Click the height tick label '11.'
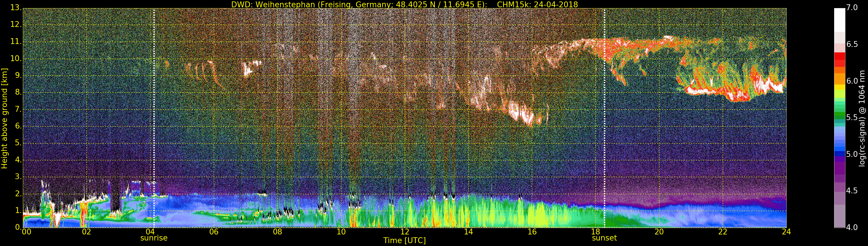Screen dimensions: 868x246 [x=16, y=42]
